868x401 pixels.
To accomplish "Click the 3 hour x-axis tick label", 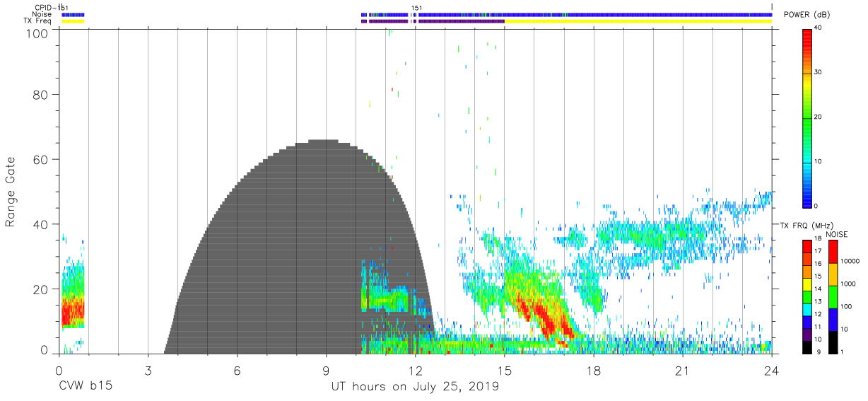I will coord(148,371).
